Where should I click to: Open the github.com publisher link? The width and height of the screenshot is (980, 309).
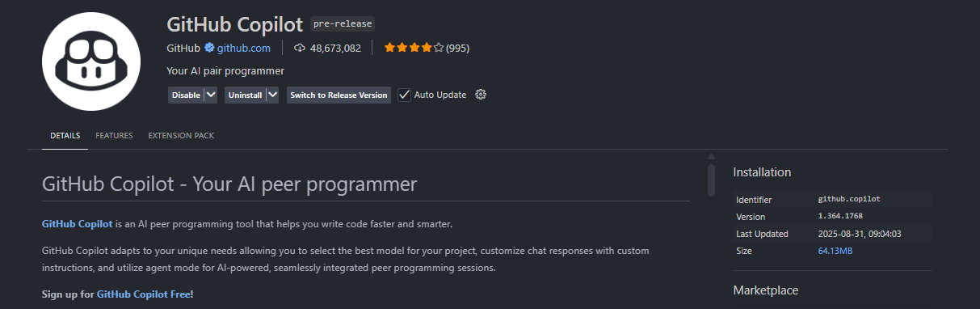(x=243, y=48)
